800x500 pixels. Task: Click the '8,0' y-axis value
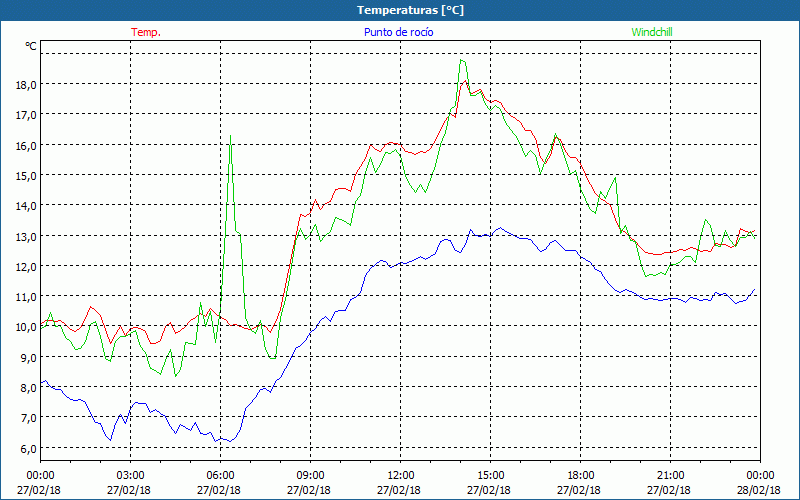[x=28, y=388]
